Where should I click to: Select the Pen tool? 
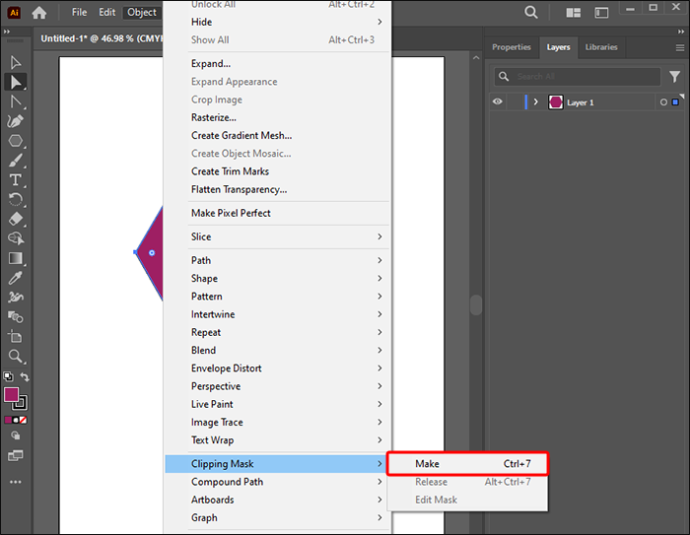click(x=15, y=121)
